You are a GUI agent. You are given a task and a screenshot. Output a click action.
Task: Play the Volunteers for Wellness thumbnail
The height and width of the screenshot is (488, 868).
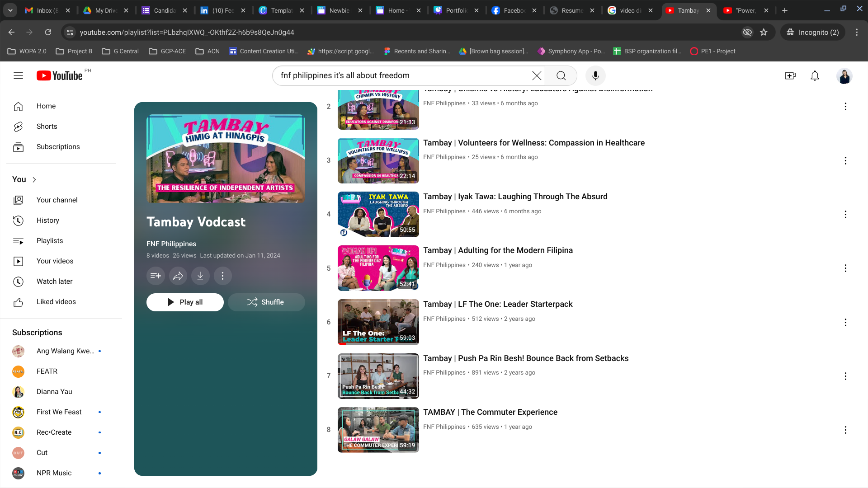coord(378,160)
